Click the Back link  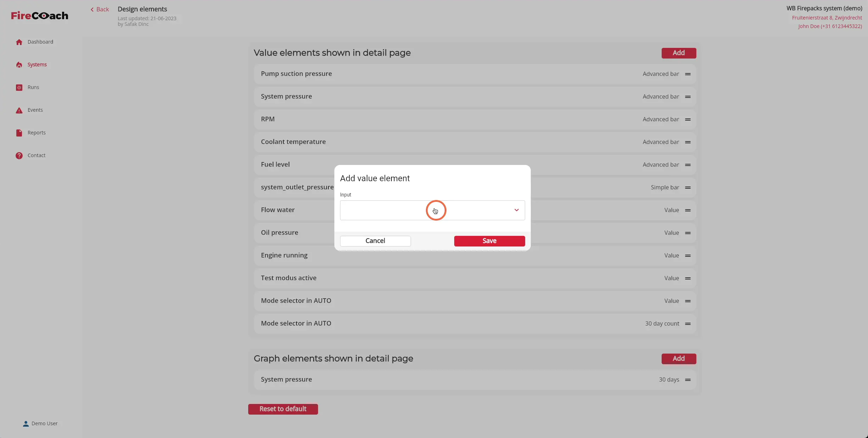tap(100, 10)
